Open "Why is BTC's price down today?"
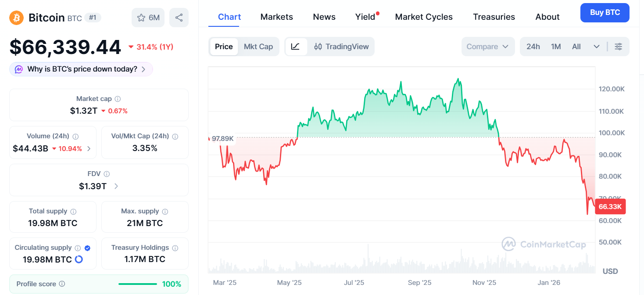 [81, 69]
